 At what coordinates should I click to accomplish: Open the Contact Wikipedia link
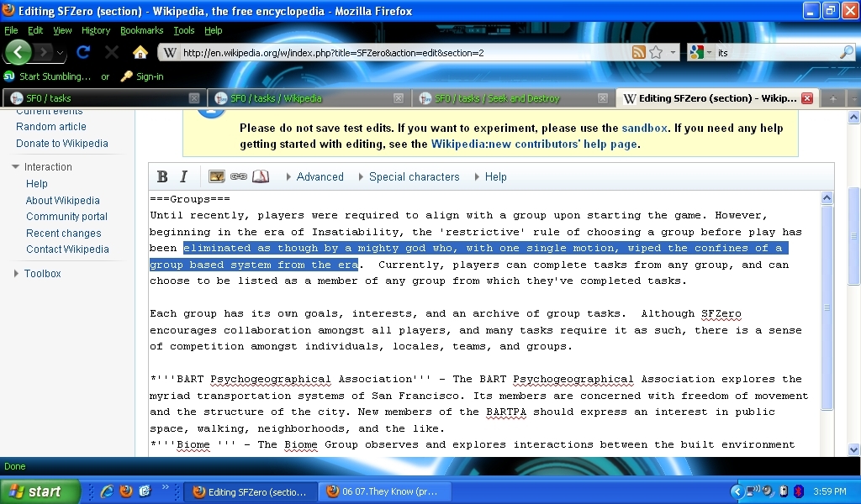click(x=67, y=249)
